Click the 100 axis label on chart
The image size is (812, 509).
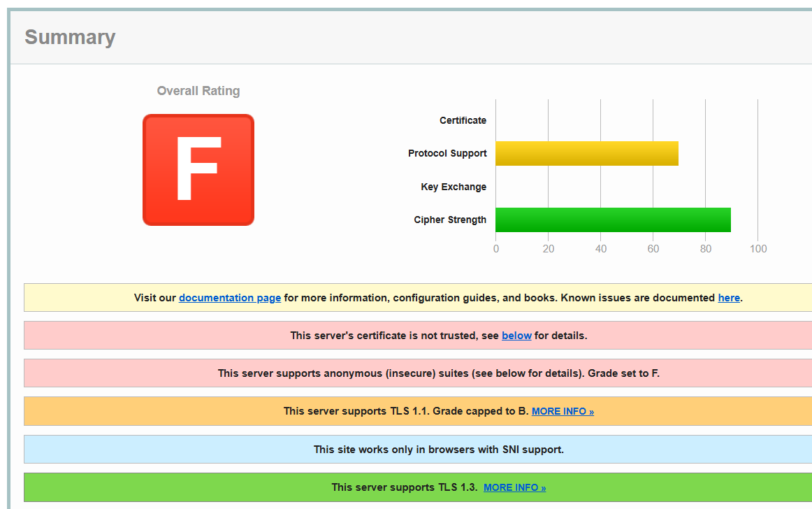point(757,249)
